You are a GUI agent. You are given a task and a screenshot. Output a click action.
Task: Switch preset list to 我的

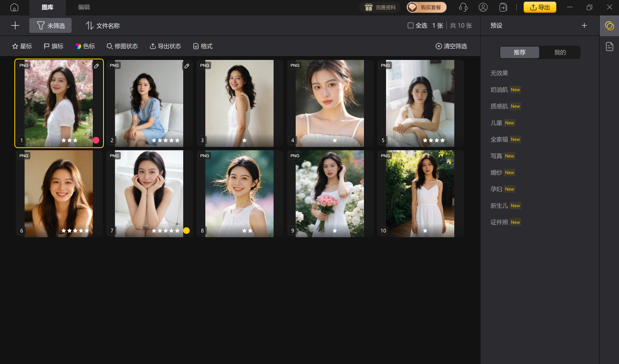560,52
